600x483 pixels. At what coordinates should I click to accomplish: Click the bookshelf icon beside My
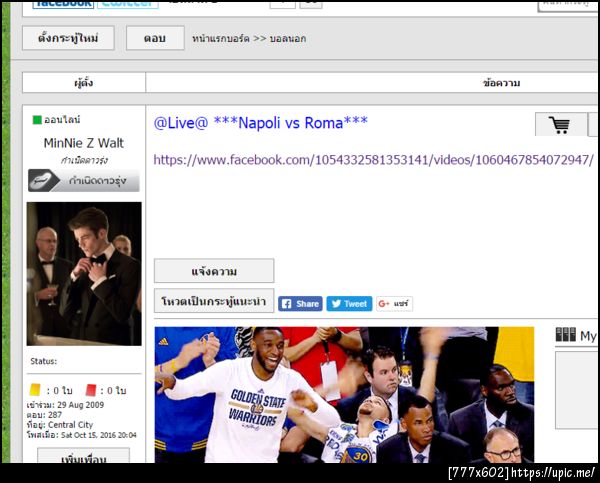point(566,335)
